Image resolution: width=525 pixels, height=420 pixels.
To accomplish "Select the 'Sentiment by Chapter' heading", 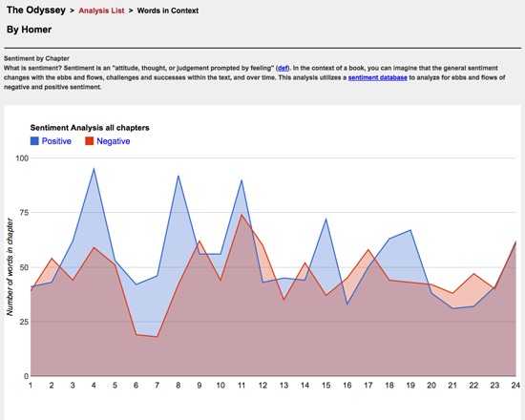I will (x=37, y=58).
